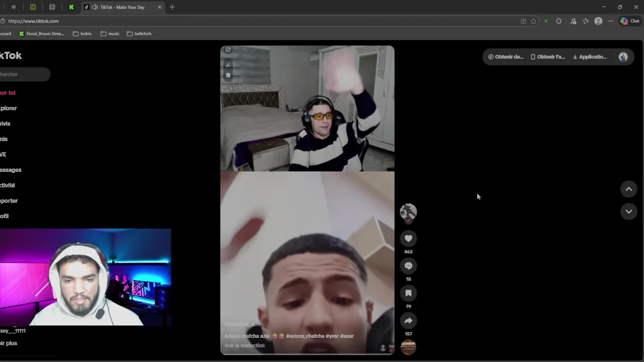644x362 pixels.
Task: Go to the previous video with the up chevron
Action: pos(629,189)
